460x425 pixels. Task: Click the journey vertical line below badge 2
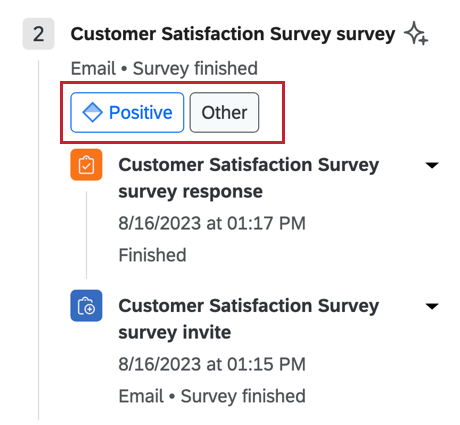(x=39, y=240)
